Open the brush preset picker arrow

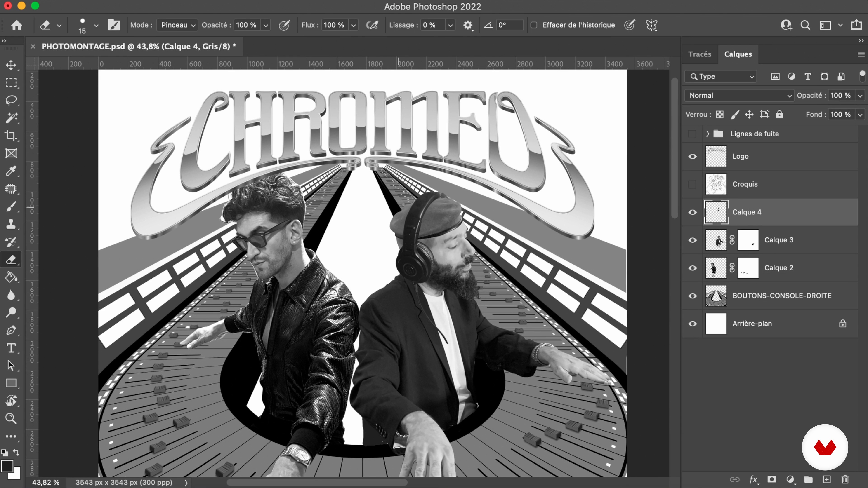click(x=96, y=25)
